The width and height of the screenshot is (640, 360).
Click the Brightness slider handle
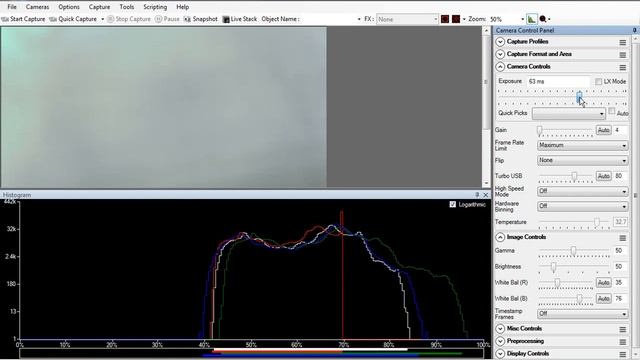point(553,267)
